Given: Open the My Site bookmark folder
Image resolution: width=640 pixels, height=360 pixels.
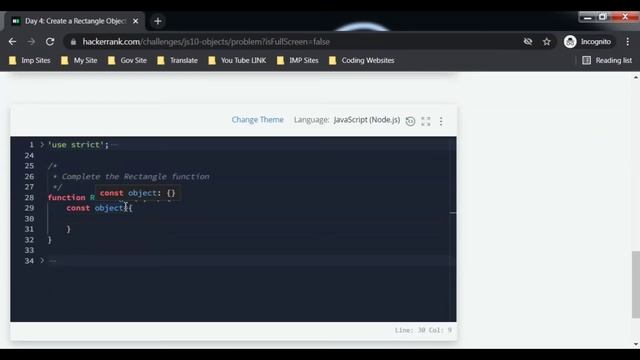Looking at the screenshot, I should coord(79,60).
